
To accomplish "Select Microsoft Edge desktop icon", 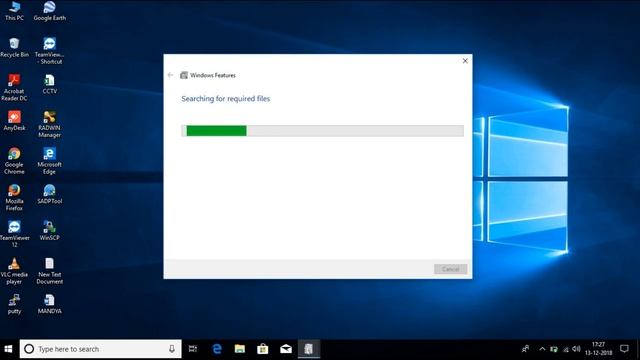I will pos(49,161).
